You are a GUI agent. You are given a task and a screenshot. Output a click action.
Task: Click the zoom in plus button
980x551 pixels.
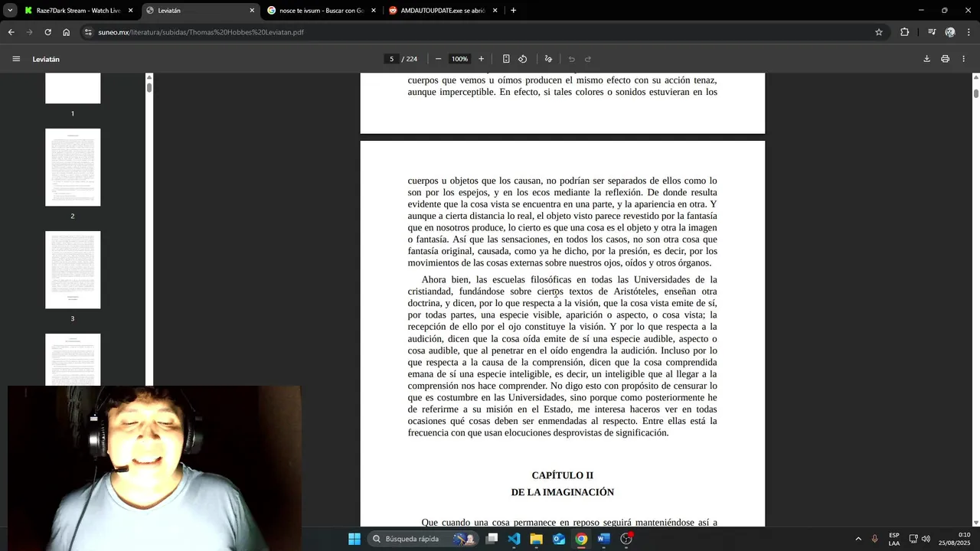tap(481, 59)
